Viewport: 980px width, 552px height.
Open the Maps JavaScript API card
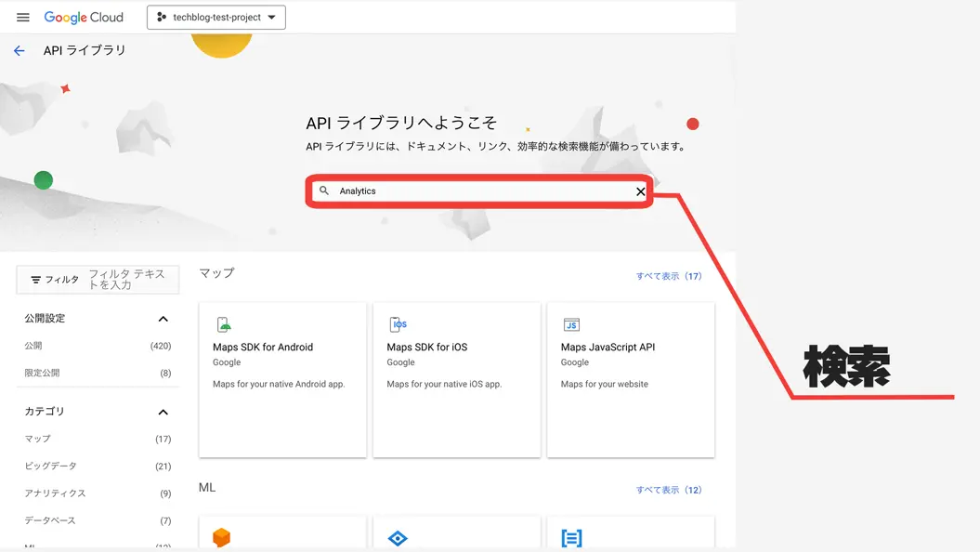click(x=631, y=380)
